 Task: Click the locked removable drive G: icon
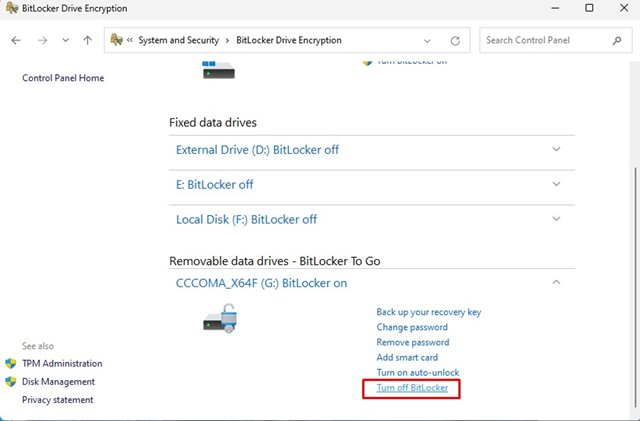pos(219,320)
